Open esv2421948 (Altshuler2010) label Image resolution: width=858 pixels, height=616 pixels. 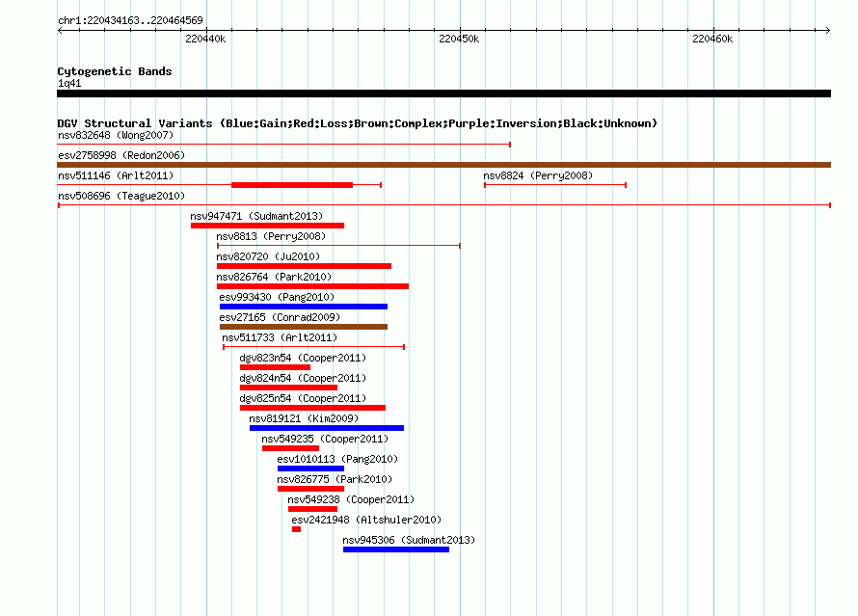[366, 520]
